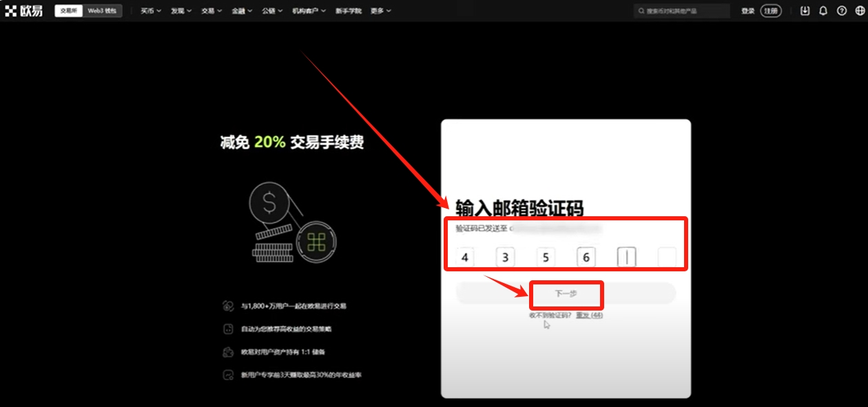The width and height of the screenshot is (868, 407).
Task: Open the notifications bell icon
Action: [x=823, y=11]
